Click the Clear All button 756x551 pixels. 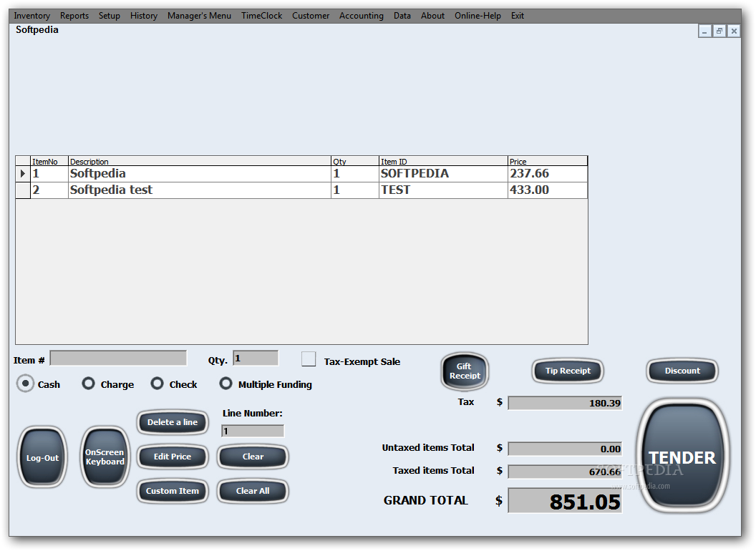[253, 491]
